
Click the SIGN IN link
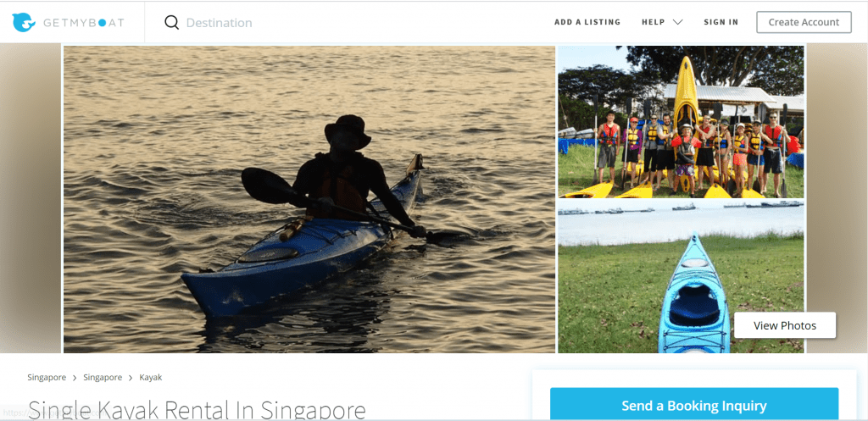(721, 22)
